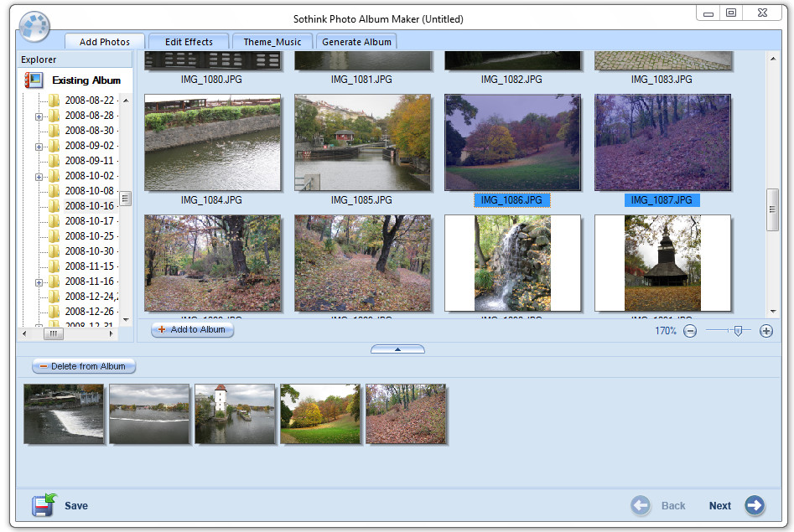Viewport: 794px width, 532px height.
Task: Click the Add to Album button
Action: [x=193, y=329]
